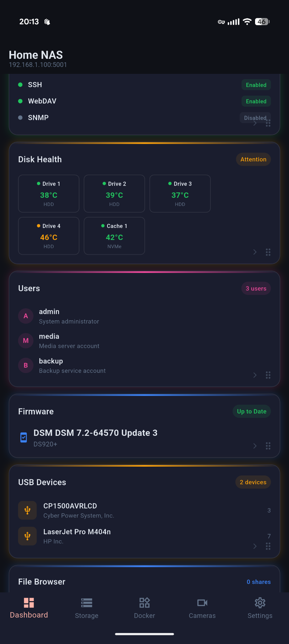Toggle SSH service off
The image size is (289, 644).
[x=256, y=85]
